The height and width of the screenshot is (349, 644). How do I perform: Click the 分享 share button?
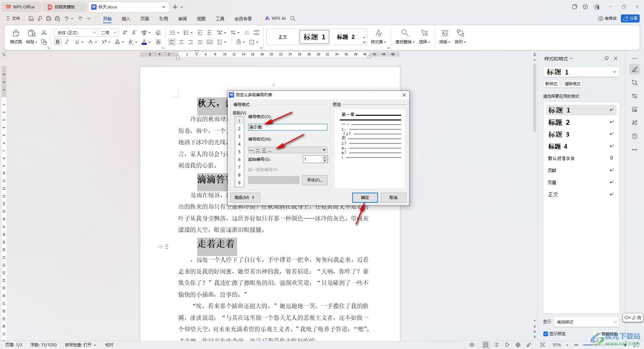click(x=630, y=18)
